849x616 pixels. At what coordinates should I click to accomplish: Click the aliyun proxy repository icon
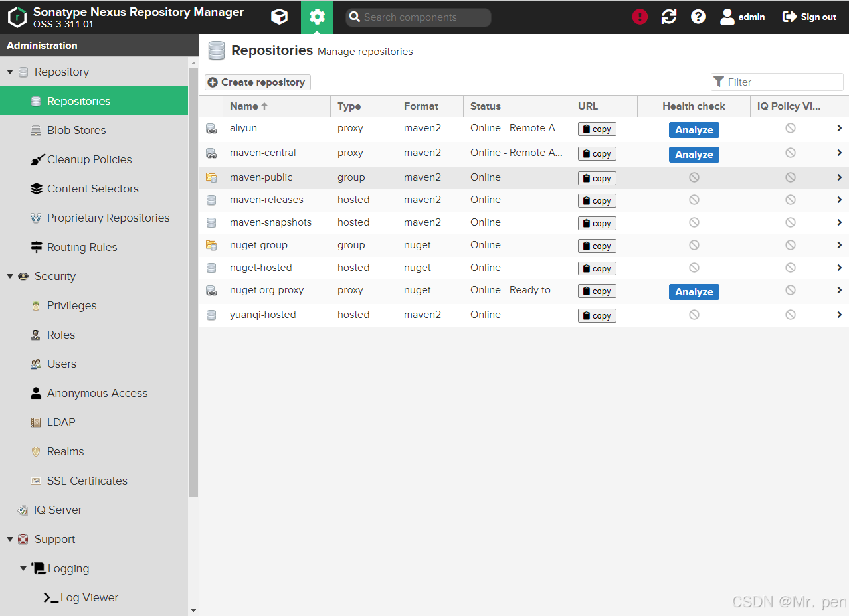211,129
